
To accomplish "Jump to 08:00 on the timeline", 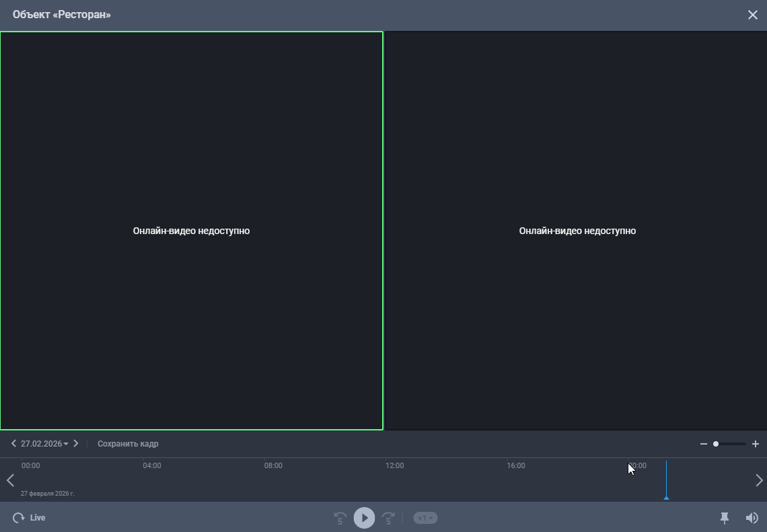I will tap(273, 465).
